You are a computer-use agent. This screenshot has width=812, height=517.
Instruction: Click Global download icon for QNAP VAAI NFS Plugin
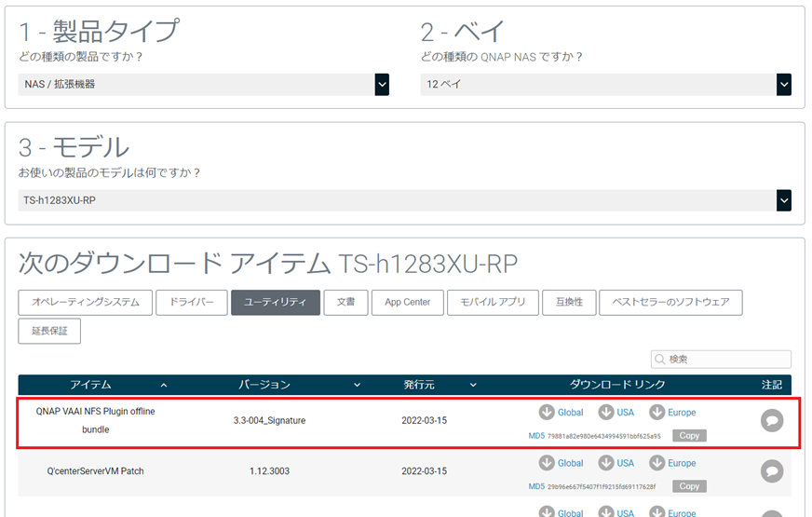click(547, 412)
